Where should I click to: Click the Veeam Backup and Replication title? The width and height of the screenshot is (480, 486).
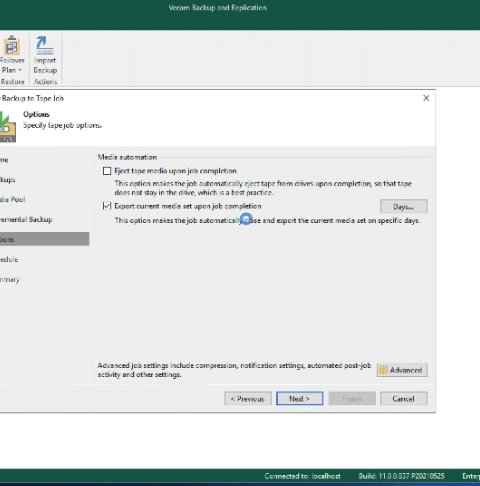click(217, 8)
